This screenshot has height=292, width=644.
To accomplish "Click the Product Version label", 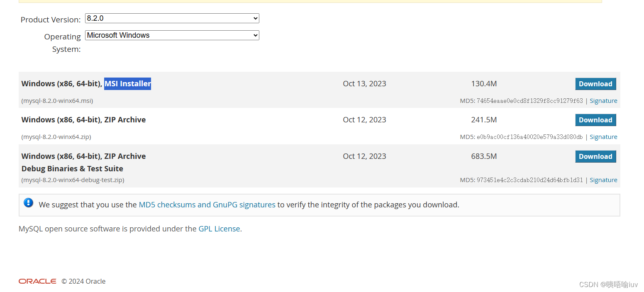I will pos(51,19).
